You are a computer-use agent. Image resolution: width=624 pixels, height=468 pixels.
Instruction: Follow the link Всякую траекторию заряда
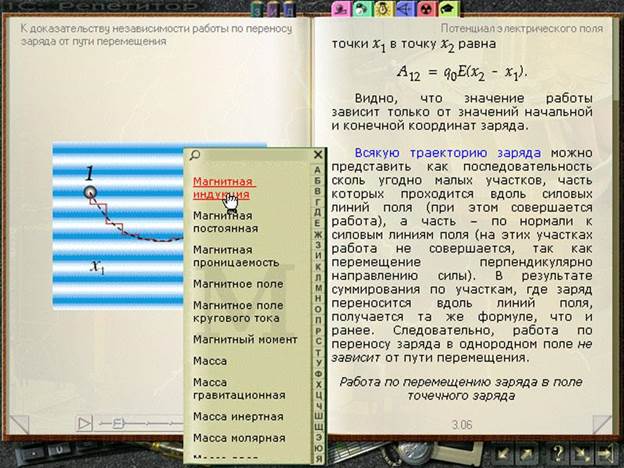click(448, 153)
